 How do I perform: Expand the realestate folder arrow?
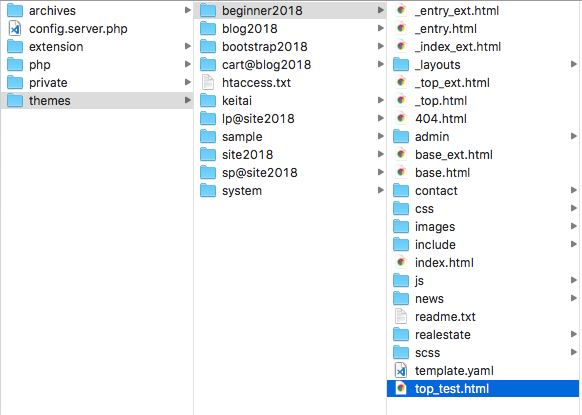pyautogui.click(x=574, y=334)
